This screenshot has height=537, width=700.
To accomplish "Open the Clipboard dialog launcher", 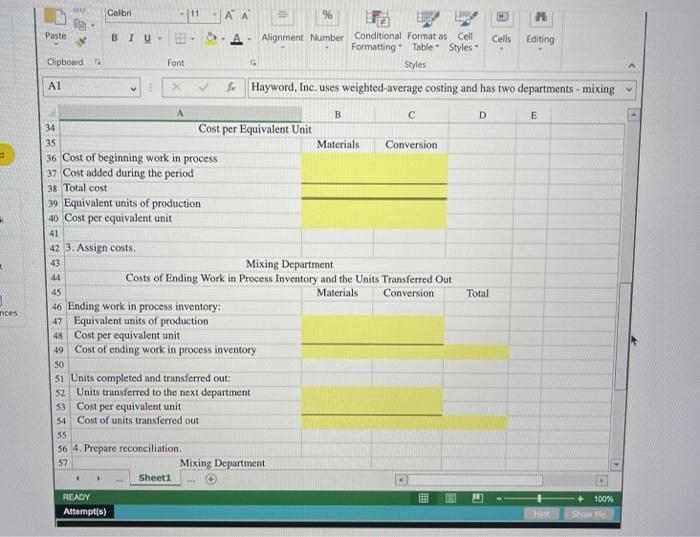I will click(98, 62).
